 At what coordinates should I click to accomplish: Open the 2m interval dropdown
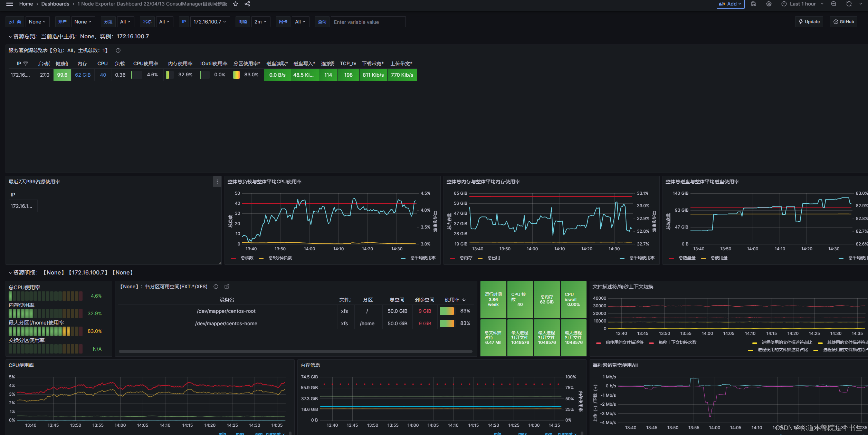pyautogui.click(x=260, y=22)
